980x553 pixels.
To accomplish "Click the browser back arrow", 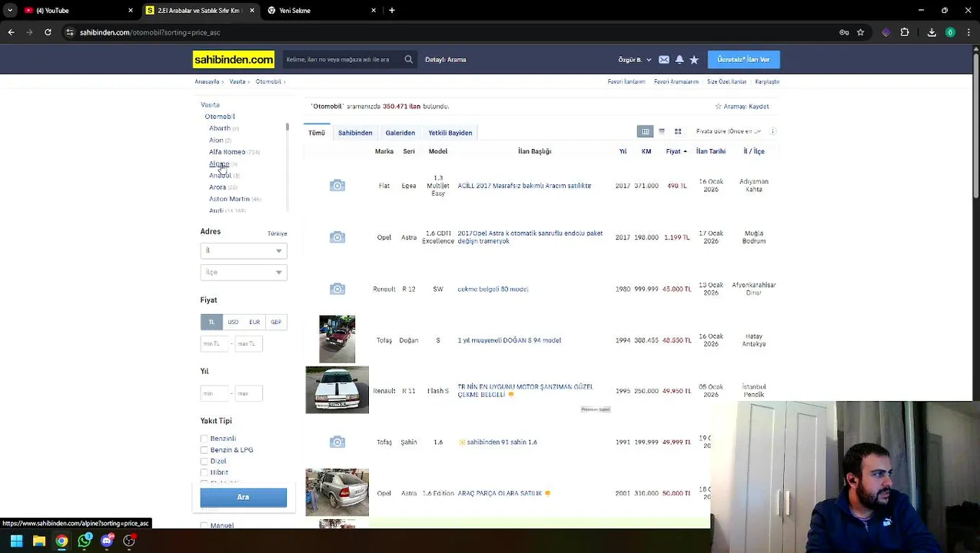I will point(11,32).
